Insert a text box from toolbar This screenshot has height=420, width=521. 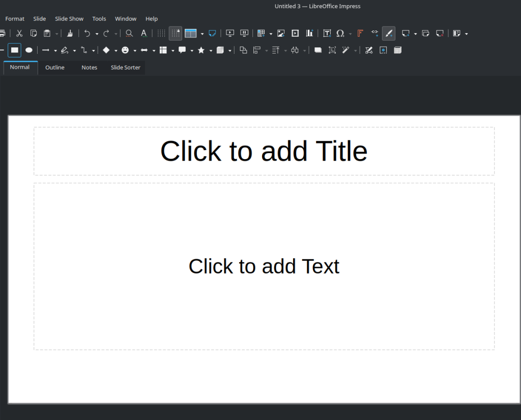click(x=327, y=34)
